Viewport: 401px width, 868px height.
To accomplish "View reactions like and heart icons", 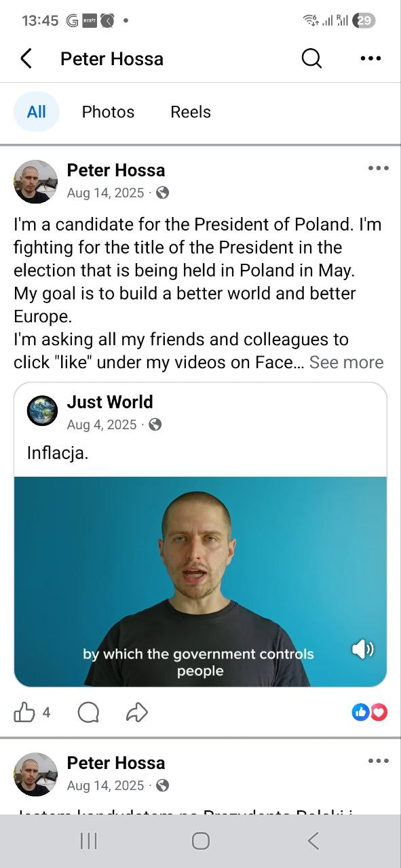I will [370, 712].
